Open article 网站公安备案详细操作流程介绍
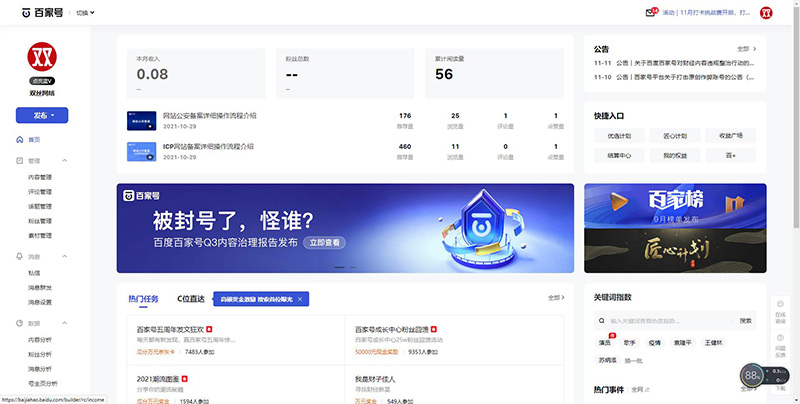Screen dimensions: 800x404 (210, 116)
